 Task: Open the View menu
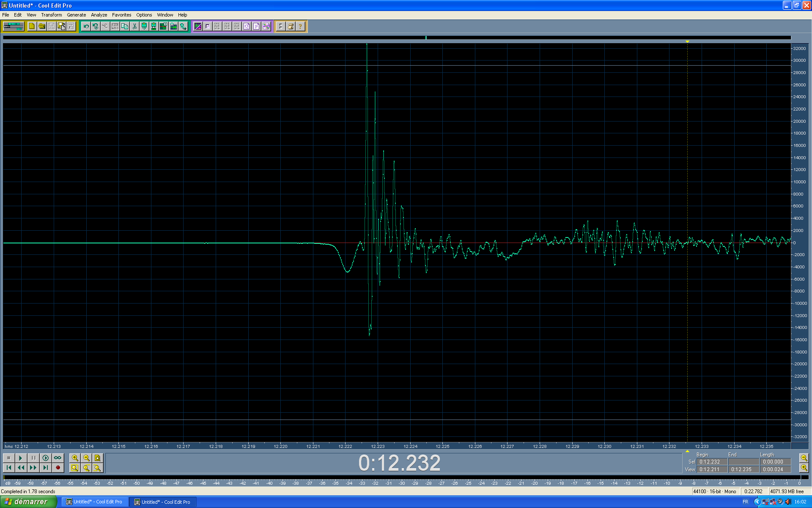(x=31, y=15)
